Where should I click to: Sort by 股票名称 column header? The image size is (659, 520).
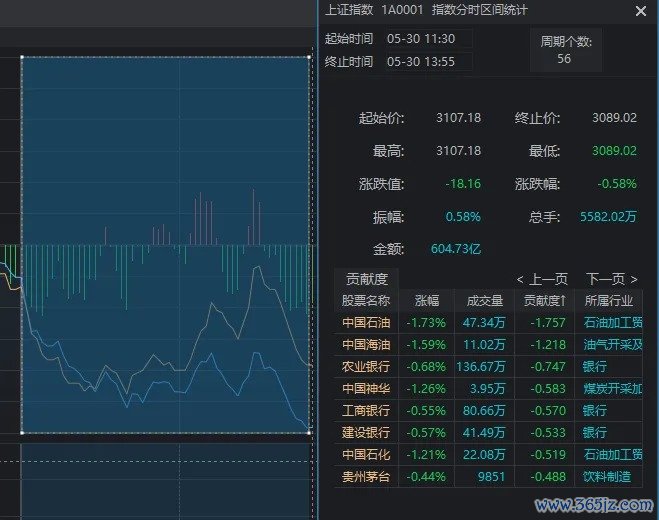point(366,301)
